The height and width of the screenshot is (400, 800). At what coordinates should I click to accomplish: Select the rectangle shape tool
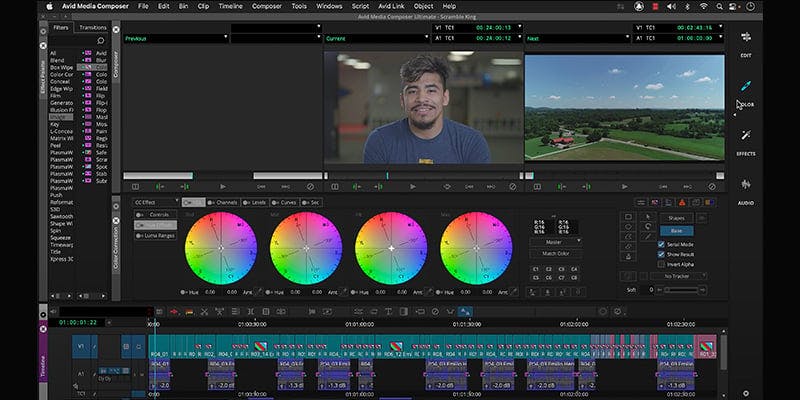pos(628,217)
